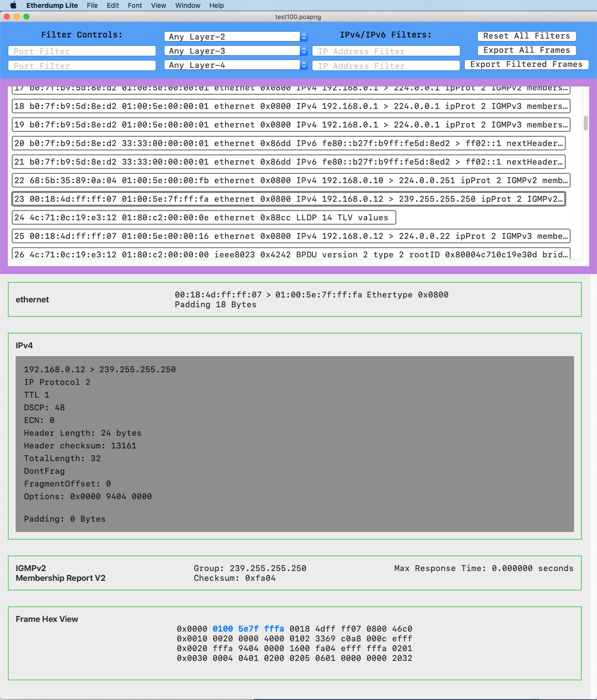
Task: Click the DSCP: 48 line
Action: 44,407
